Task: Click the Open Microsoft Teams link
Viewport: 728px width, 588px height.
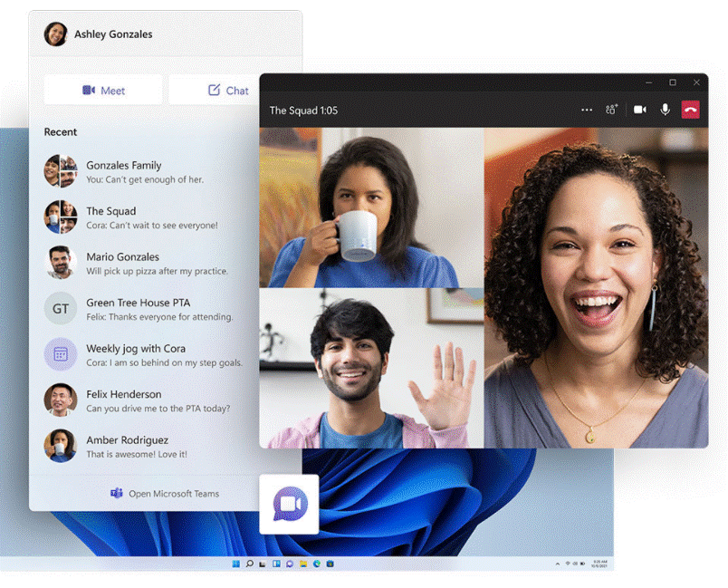Action: (174, 494)
